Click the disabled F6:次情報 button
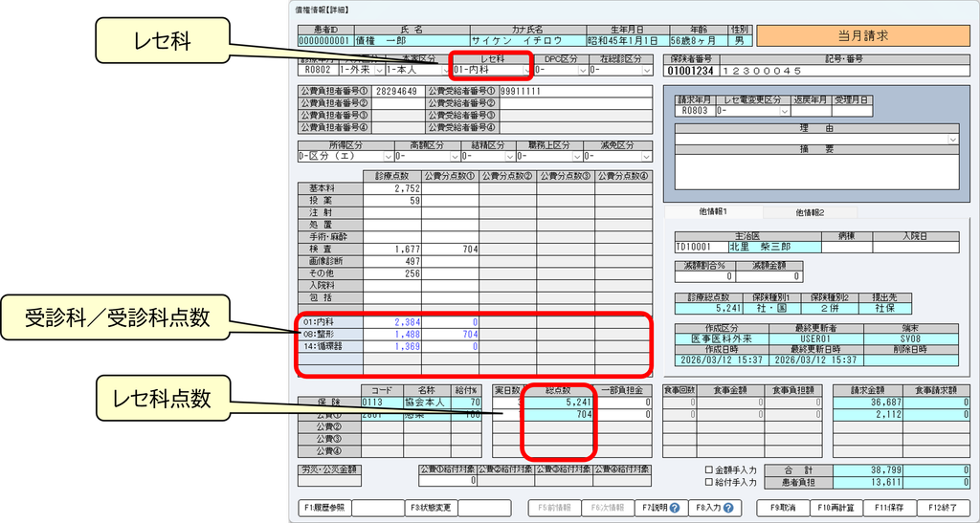 [608, 508]
